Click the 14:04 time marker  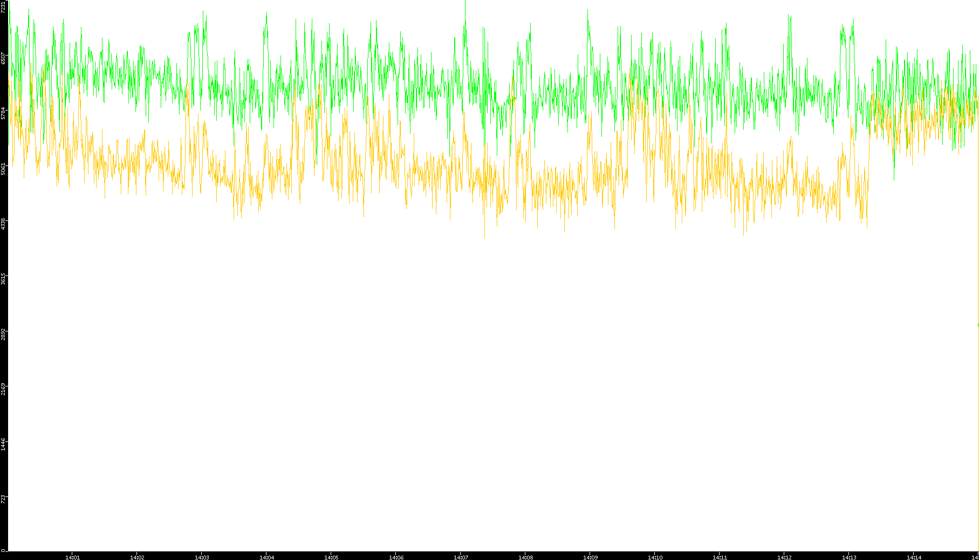point(266,557)
